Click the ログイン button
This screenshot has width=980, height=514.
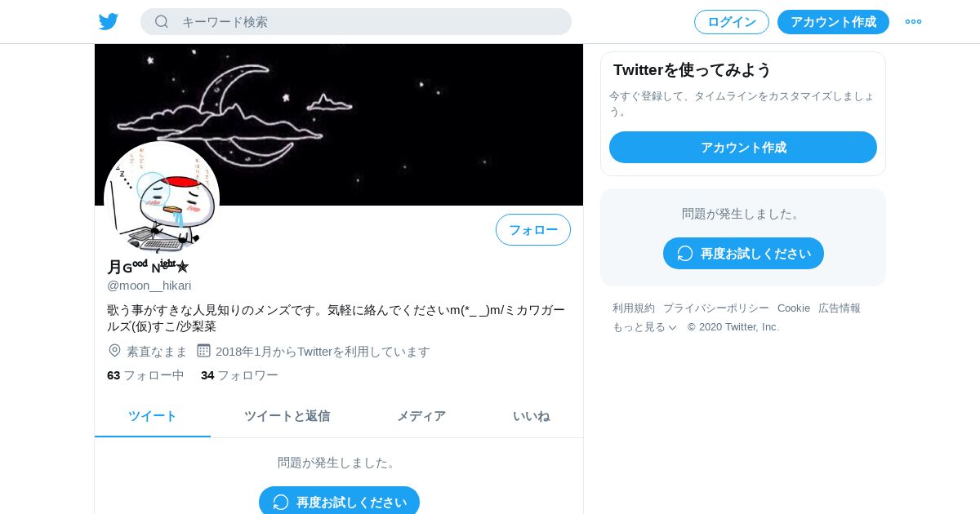pyautogui.click(x=732, y=22)
